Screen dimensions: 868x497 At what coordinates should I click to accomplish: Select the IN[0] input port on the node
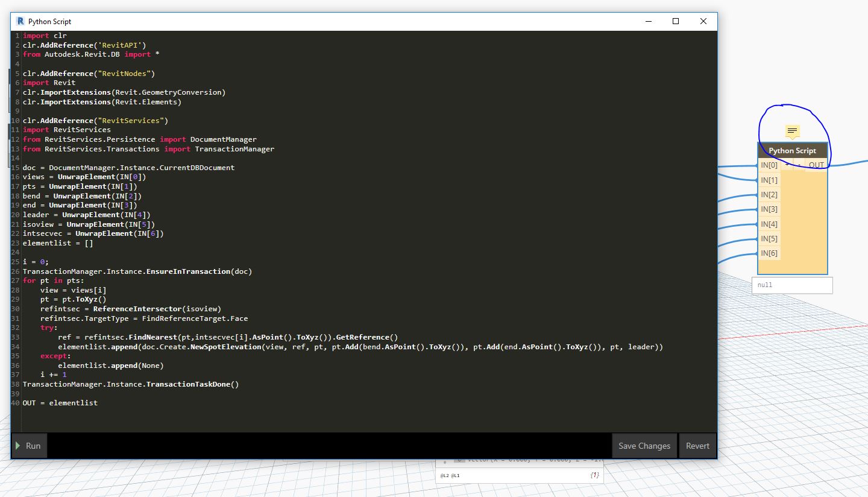coord(769,165)
